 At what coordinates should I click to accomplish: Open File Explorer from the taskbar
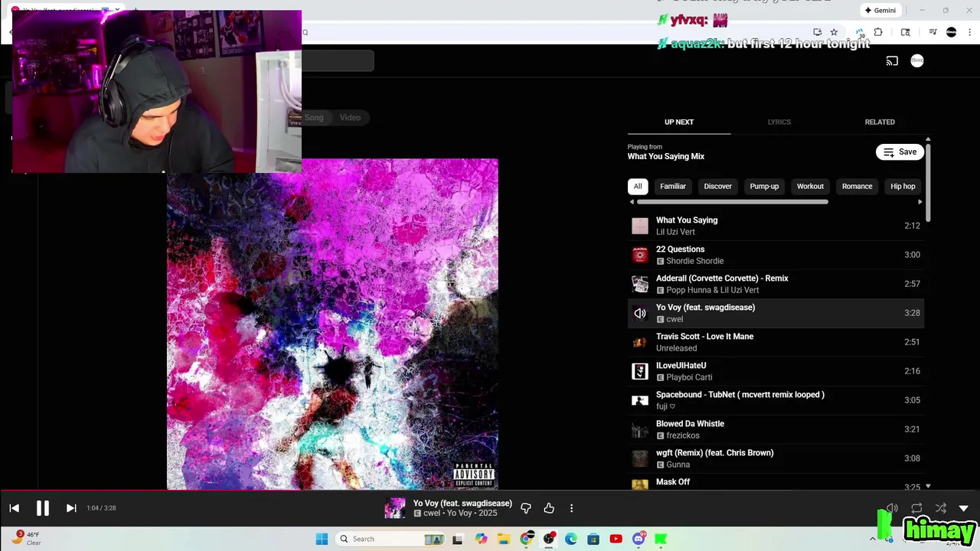(504, 539)
